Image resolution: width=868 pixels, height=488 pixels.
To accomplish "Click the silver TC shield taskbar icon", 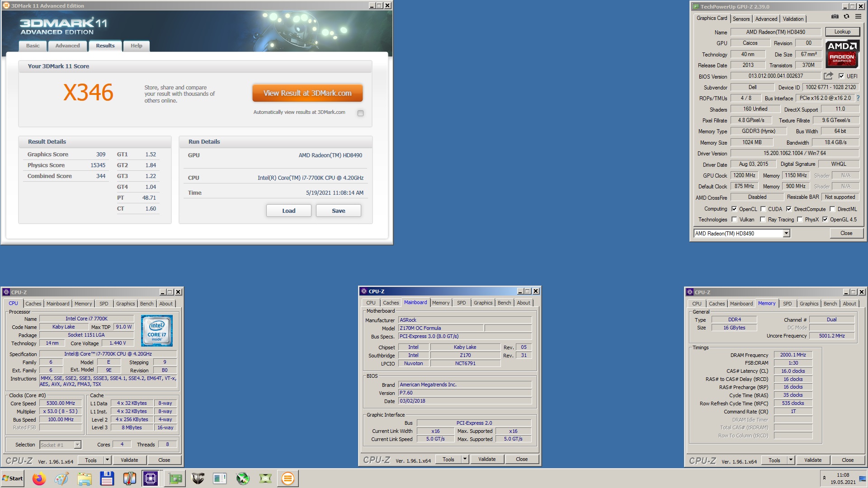I will [x=198, y=478].
